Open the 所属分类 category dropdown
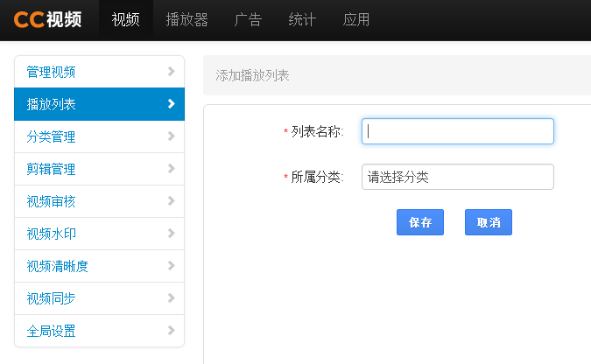The width and height of the screenshot is (591, 364). click(457, 177)
